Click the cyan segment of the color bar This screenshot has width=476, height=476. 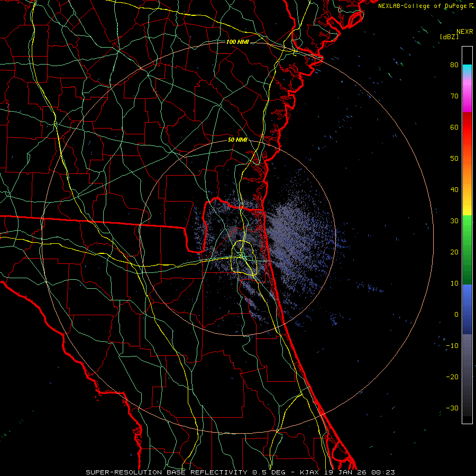pos(467,70)
